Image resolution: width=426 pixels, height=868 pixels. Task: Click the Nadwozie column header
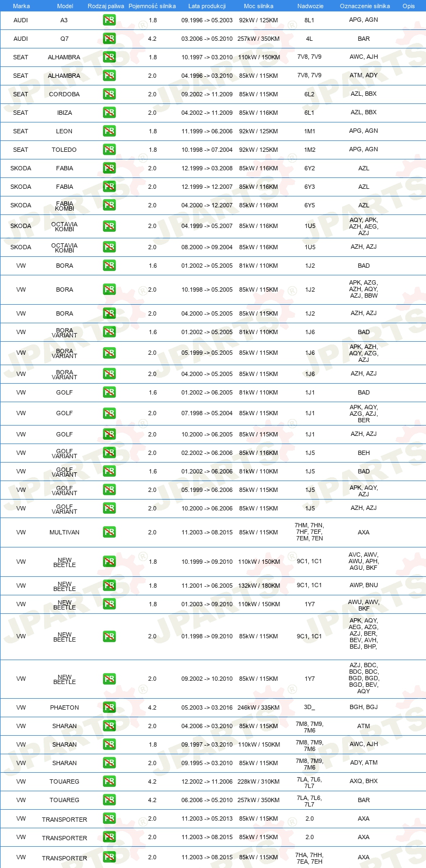pyautogui.click(x=310, y=6)
